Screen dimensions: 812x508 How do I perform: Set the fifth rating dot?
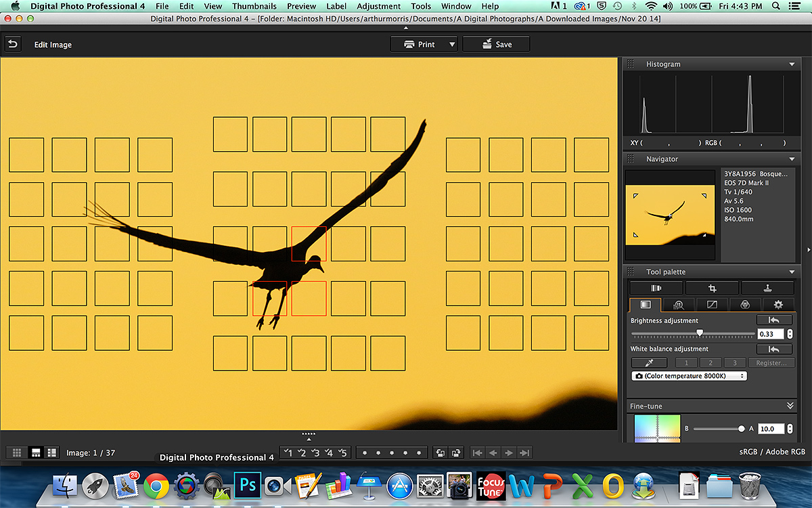pos(418,453)
